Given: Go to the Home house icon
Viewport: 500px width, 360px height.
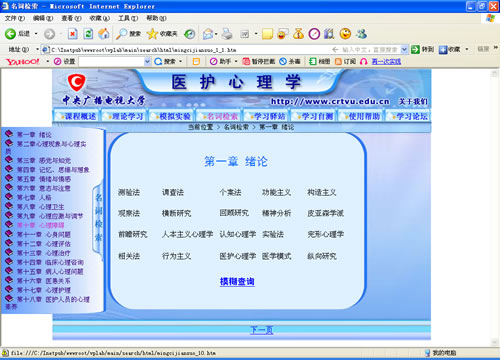Looking at the screenshot, I should coord(104,34).
